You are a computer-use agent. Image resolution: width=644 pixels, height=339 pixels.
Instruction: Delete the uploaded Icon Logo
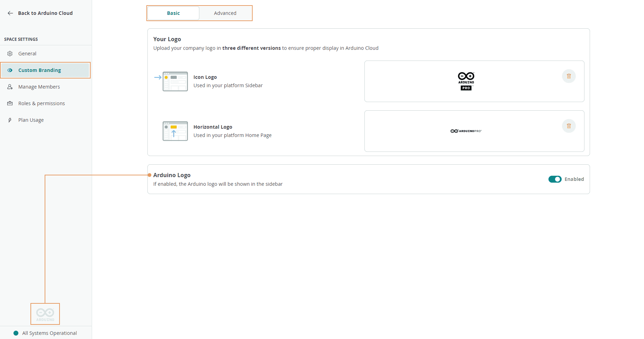click(569, 76)
